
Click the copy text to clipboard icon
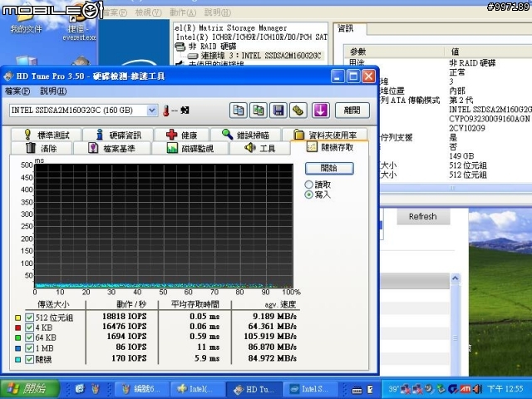tap(239, 111)
